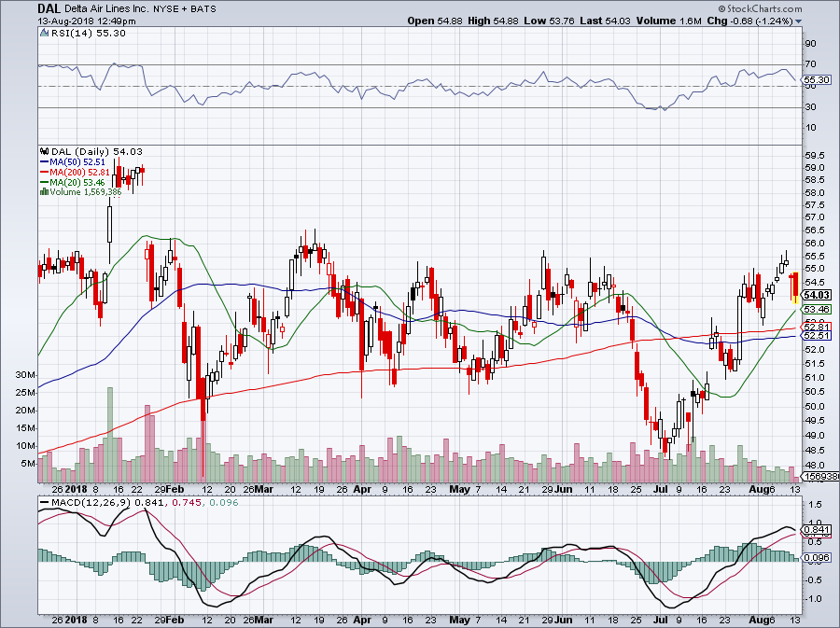Click the 25M volume axis label
The image size is (840, 628).
25,393
